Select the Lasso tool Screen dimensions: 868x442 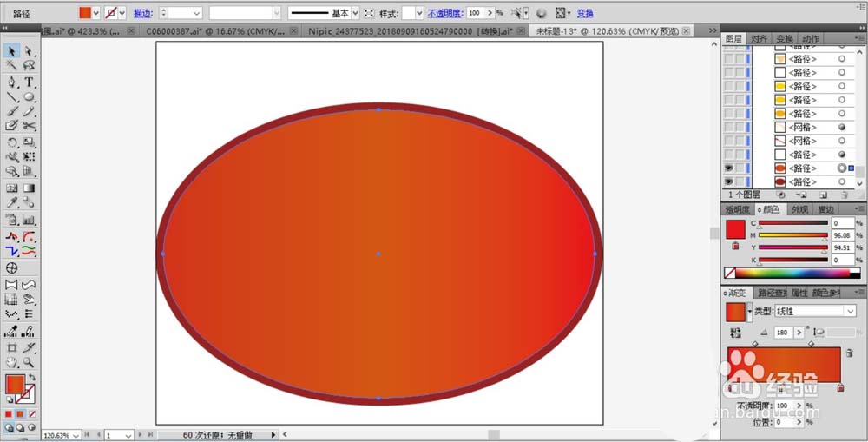click(30, 65)
